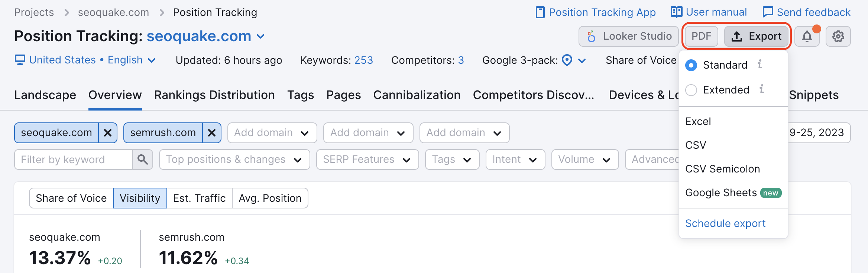Open the Competitors Discovery tab

pos(534,95)
